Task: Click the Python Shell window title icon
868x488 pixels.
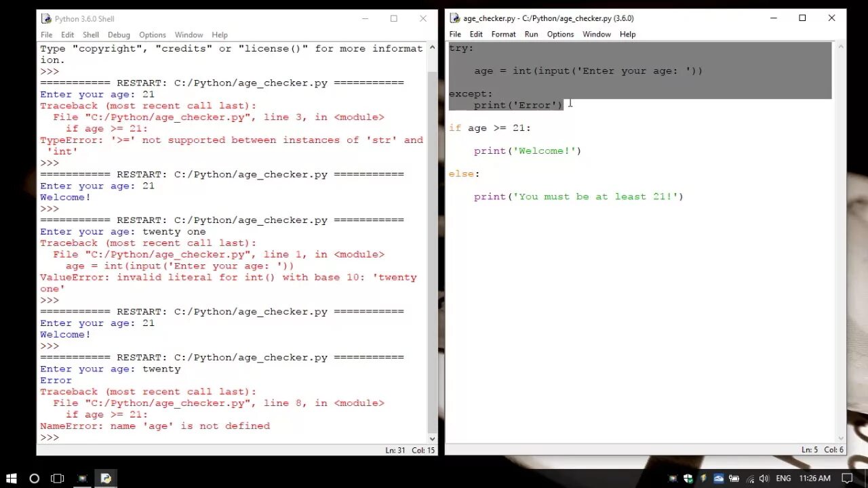Action: point(46,18)
